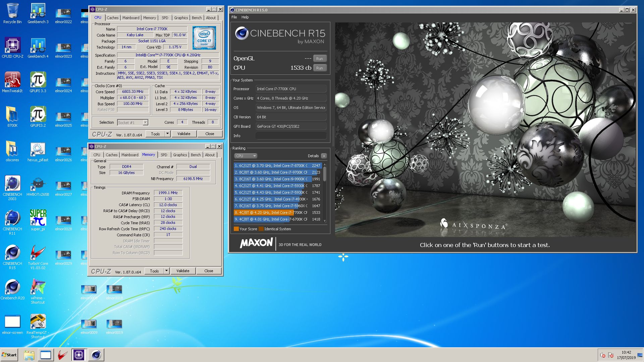Open Cinebench R20 desktop shortcut

click(x=12, y=290)
